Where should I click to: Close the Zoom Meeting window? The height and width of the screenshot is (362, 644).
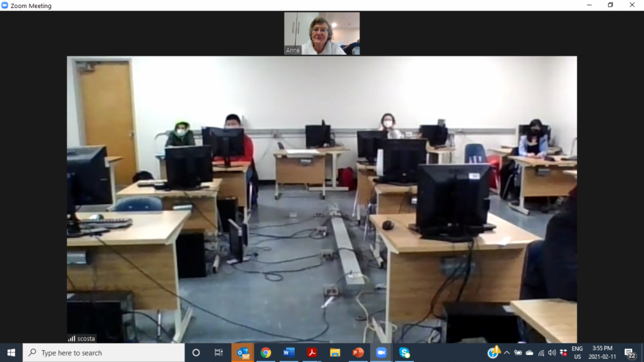[x=632, y=5]
